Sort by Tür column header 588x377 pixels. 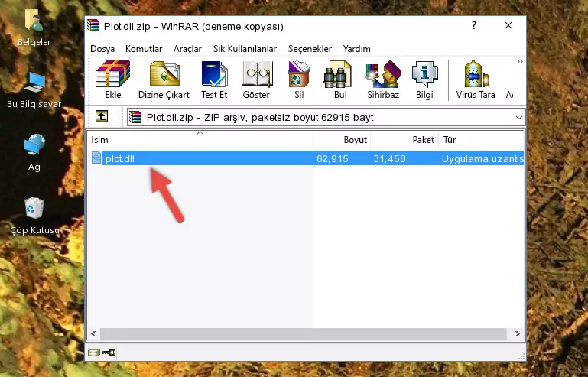click(x=481, y=139)
